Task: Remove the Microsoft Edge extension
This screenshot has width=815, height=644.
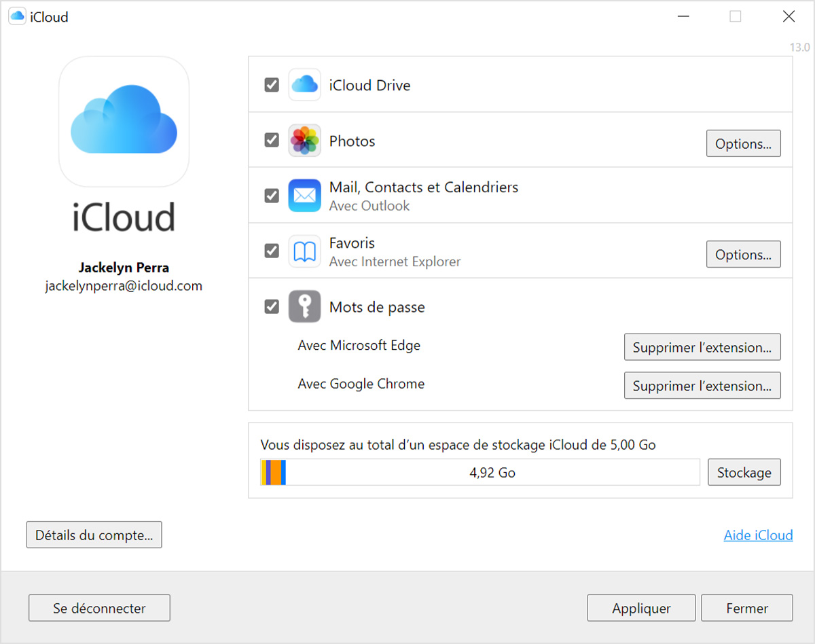Action: 702,347
